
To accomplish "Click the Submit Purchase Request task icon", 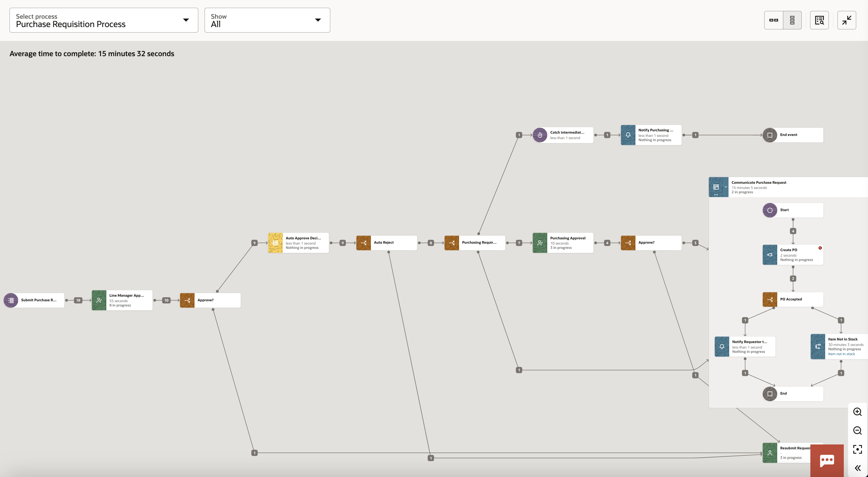I will pyautogui.click(x=10, y=300).
